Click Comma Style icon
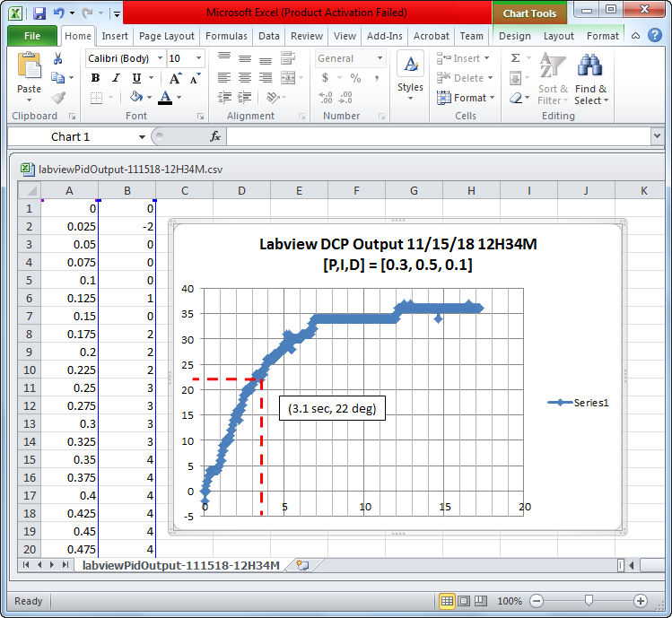This screenshot has width=672, height=618. pyautogui.click(x=376, y=78)
